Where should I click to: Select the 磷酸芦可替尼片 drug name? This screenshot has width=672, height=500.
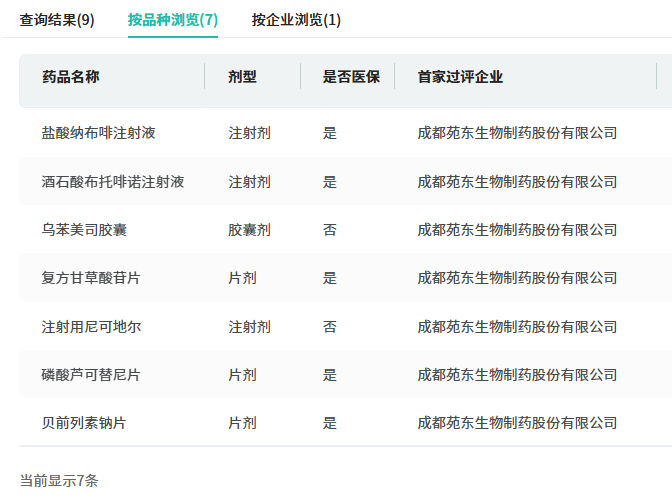click(91, 375)
